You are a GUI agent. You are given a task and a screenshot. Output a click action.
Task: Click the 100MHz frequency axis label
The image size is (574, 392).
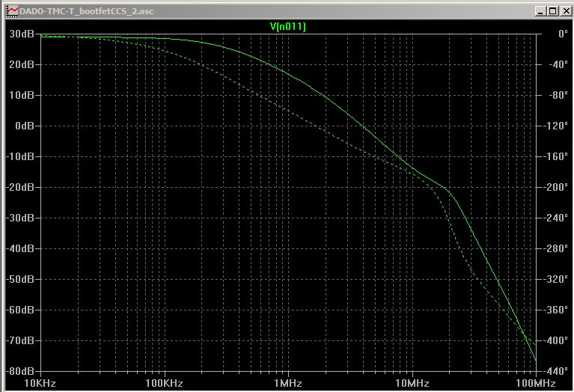(536, 384)
